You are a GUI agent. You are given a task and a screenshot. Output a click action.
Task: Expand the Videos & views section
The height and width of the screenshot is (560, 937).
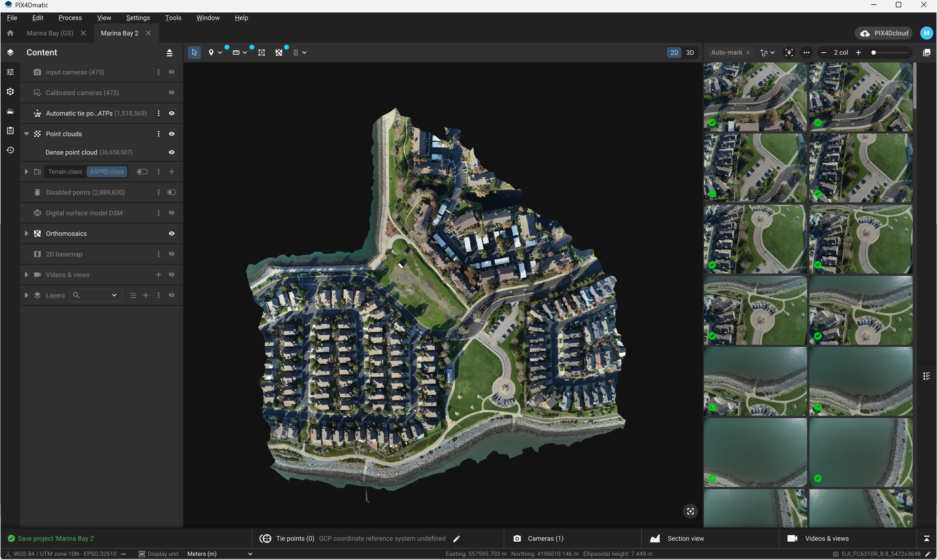pyautogui.click(x=27, y=274)
